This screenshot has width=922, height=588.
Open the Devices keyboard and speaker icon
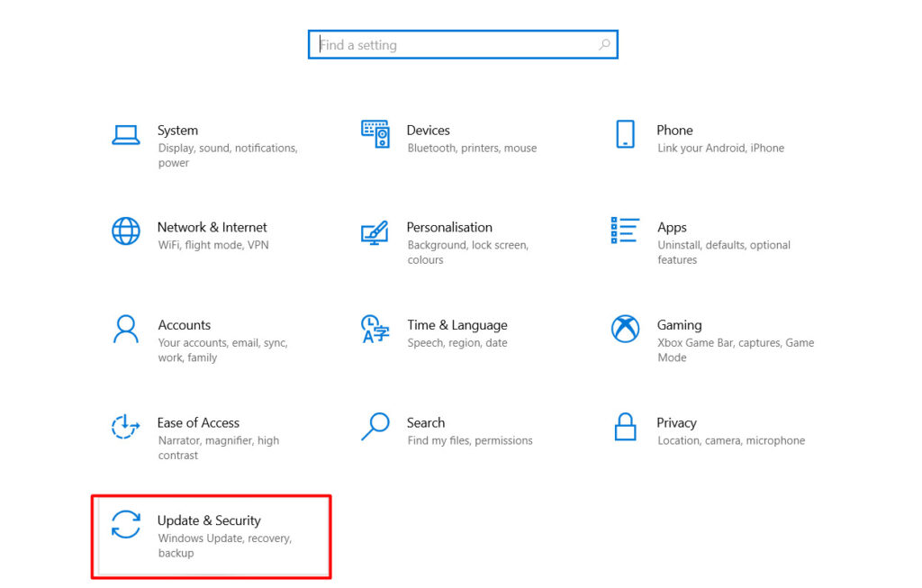(x=375, y=134)
